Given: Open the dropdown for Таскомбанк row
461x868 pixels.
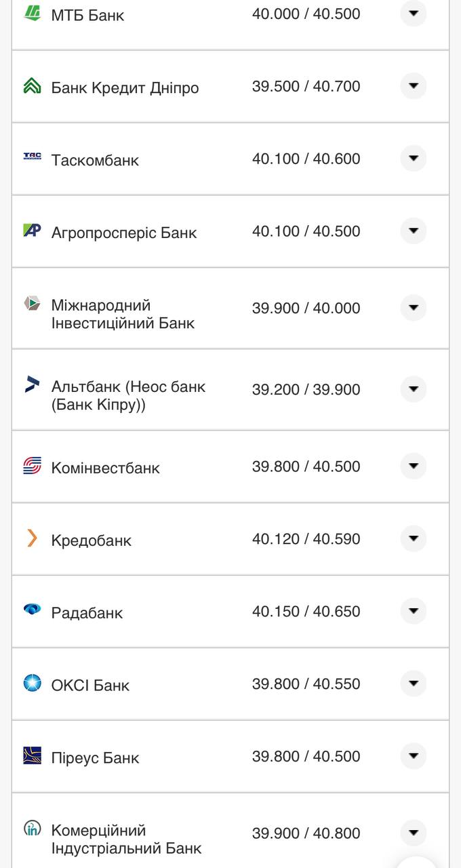Looking at the screenshot, I should pos(413,157).
